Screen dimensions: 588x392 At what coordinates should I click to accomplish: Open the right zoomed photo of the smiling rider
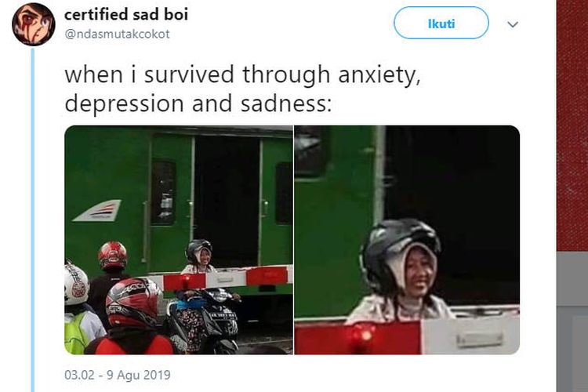pyautogui.click(x=407, y=240)
